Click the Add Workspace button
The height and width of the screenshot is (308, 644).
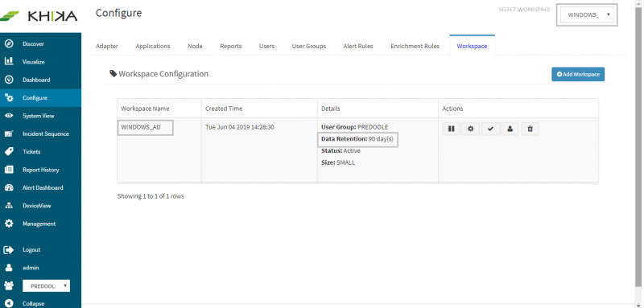point(578,74)
